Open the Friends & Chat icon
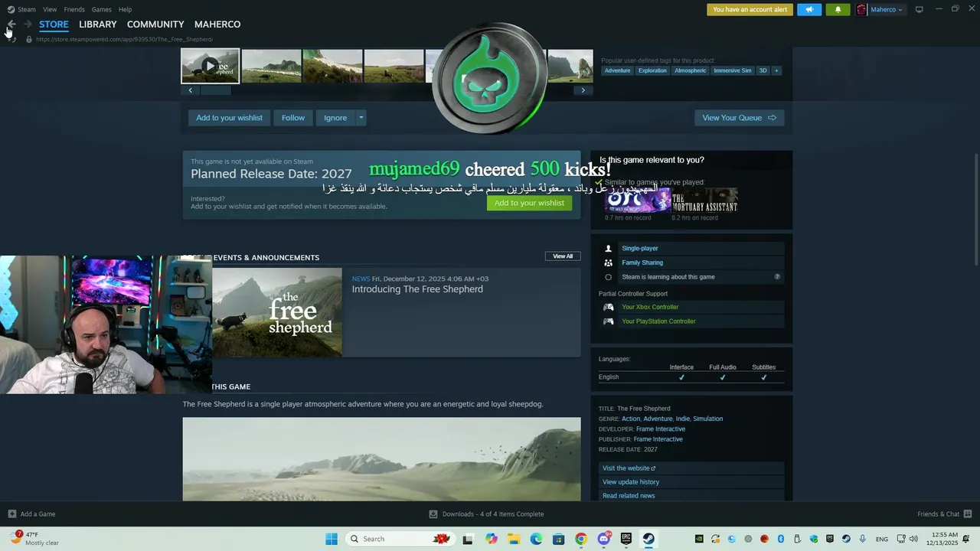 pos(968,514)
